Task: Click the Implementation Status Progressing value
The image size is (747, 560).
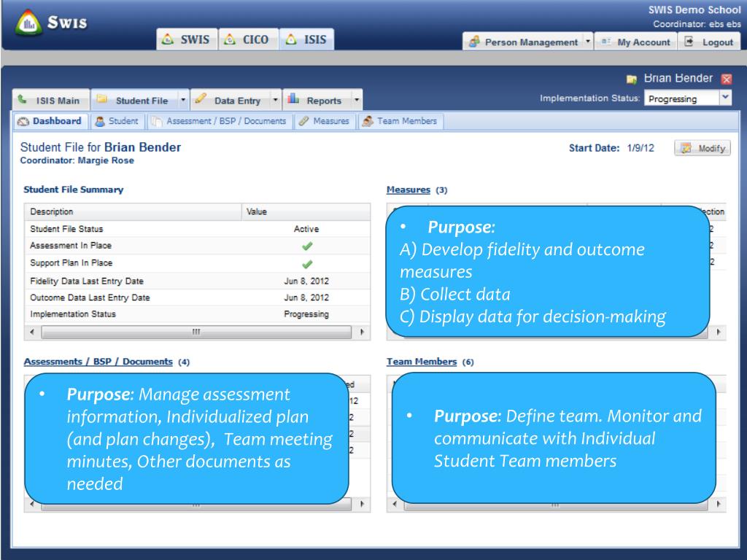Action: pyautogui.click(x=306, y=314)
